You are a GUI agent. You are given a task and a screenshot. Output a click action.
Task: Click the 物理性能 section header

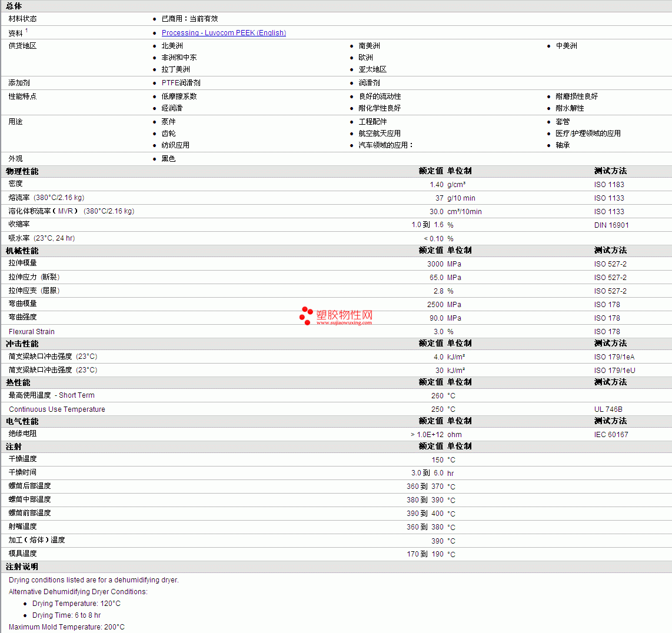tap(22, 171)
